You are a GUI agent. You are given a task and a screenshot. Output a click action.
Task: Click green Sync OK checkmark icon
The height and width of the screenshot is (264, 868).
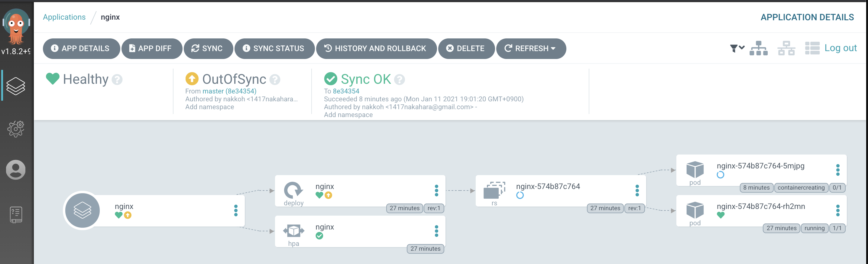[x=331, y=79]
